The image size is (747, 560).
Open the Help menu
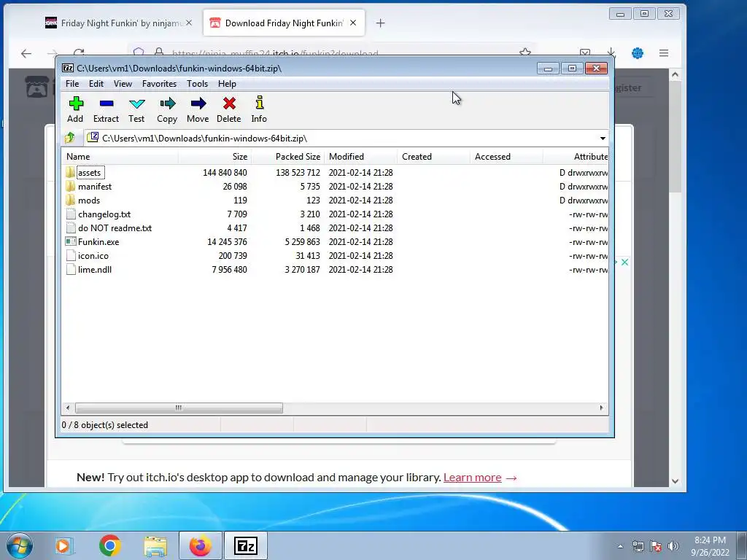point(227,84)
